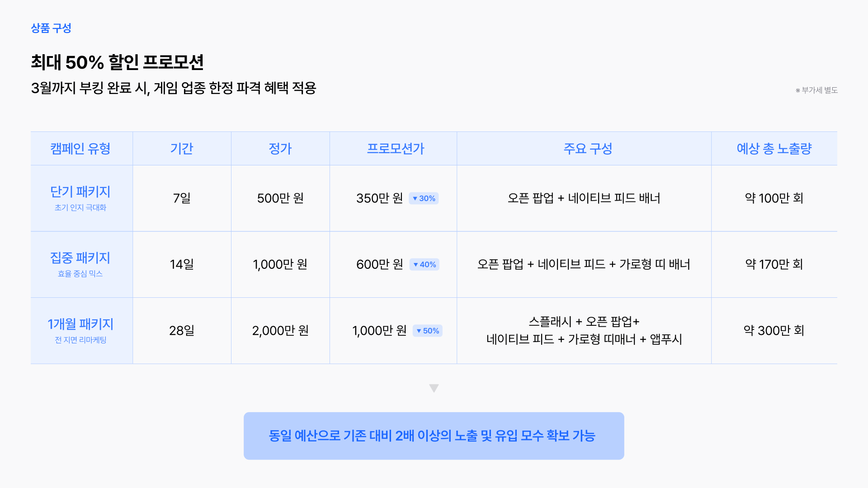This screenshot has width=868, height=488.
Task: Click the 캠페인 유형 column header
Action: click(x=80, y=149)
